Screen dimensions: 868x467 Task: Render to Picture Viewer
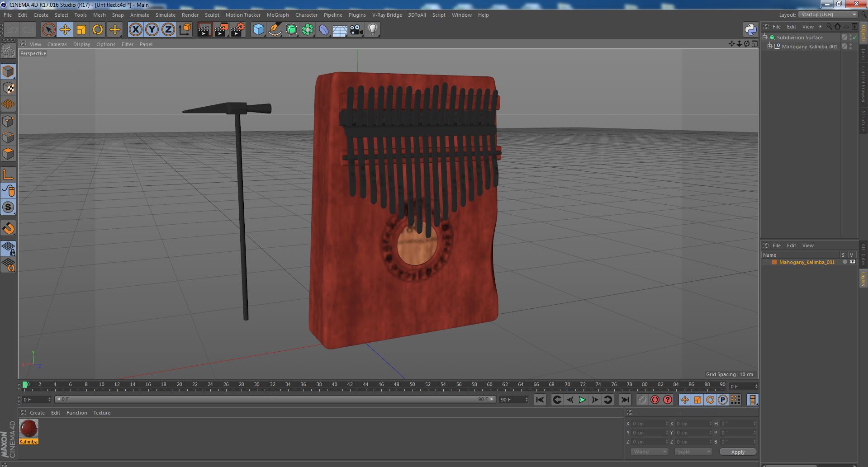pos(221,30)
